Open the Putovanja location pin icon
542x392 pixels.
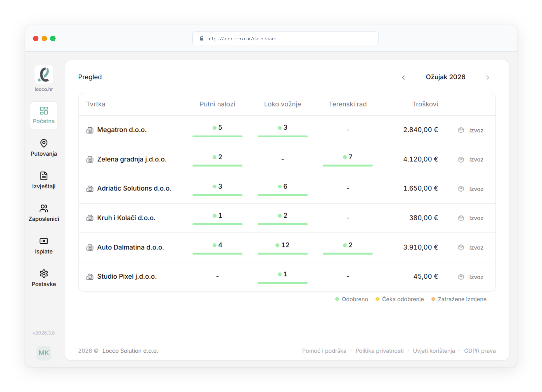coord(44,143)
